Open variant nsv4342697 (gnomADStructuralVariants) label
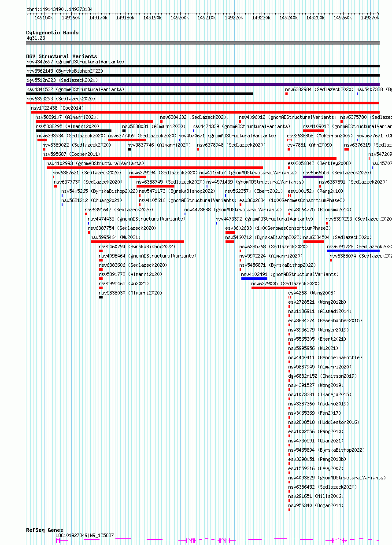This screenshot has width=392, height=545. pos(75,62)
